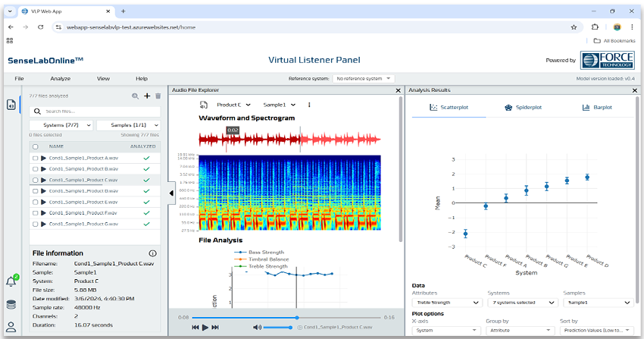The image size is (644, 339).
Task: Play Cond1_Sample1_Product D.wav
Action: click(44, 191)
